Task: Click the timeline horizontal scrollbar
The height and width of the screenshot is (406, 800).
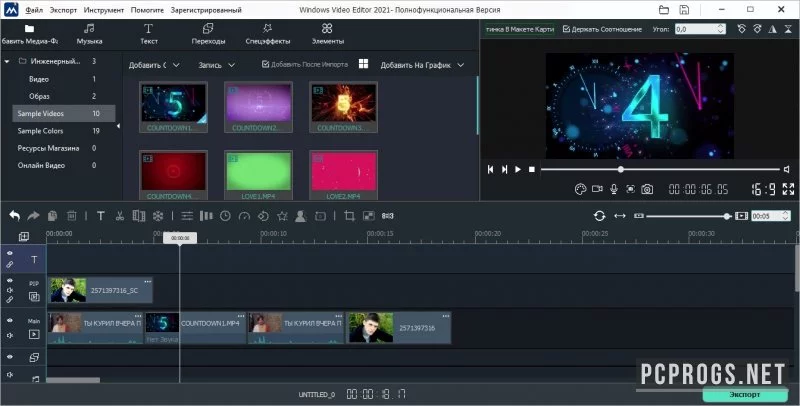Action: 73,379
